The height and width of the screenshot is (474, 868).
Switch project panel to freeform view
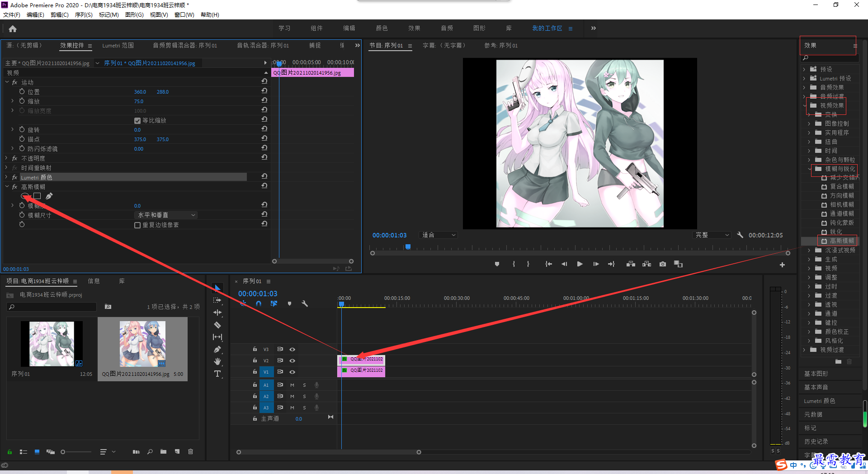[51, 452]
